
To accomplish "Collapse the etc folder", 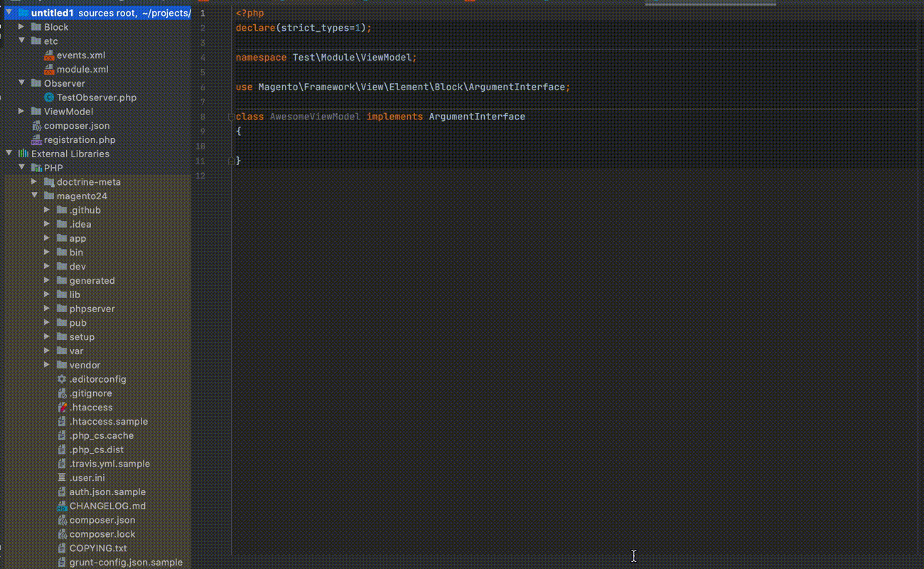I will click(x=21, y=41).
